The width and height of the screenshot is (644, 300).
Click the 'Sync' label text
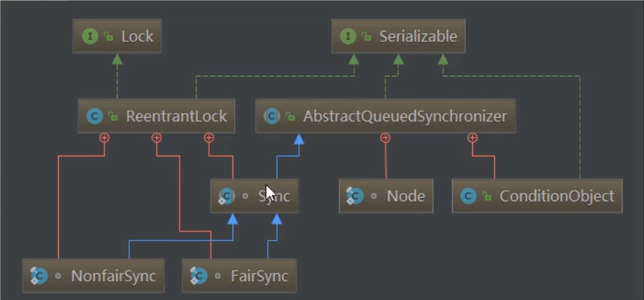[x=274, y=197]
